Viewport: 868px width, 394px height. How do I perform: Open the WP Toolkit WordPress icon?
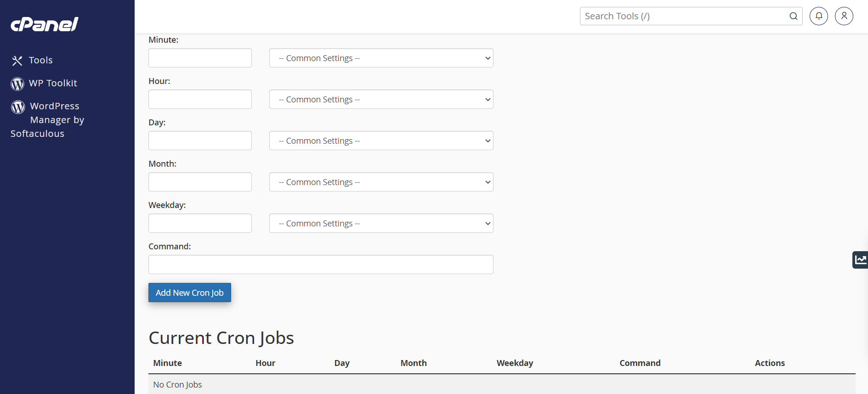pos(17,84)
